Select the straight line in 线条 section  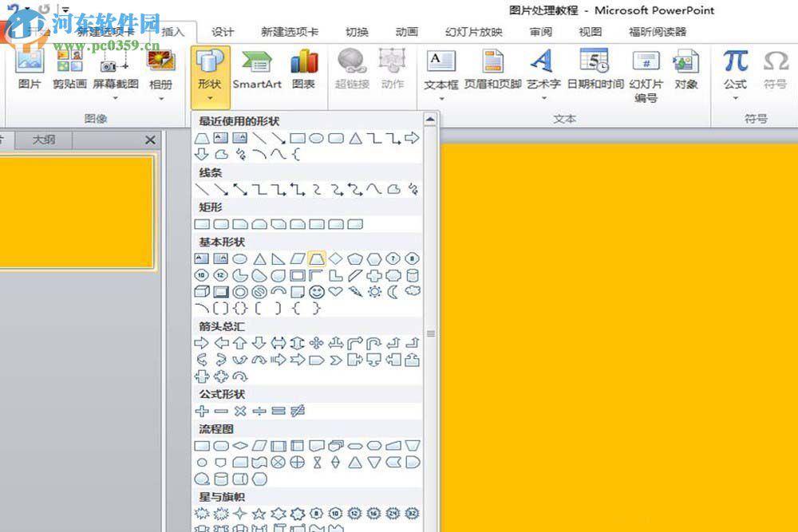[202, 190]
